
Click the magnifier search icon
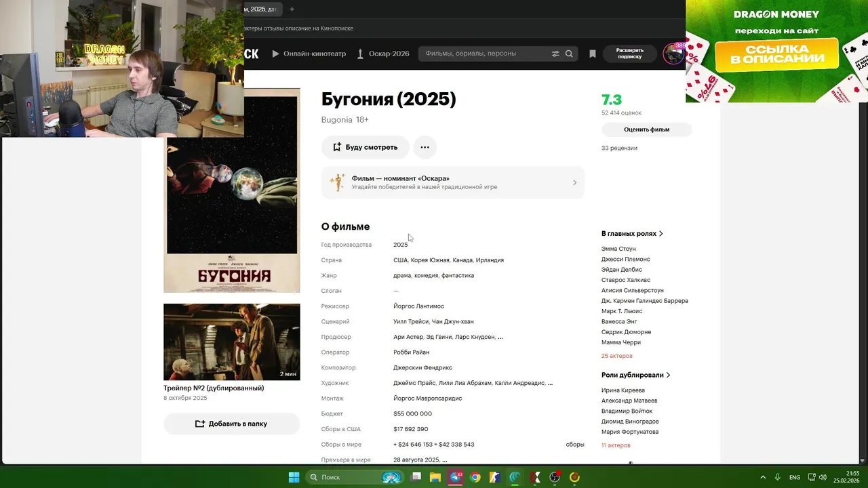(569, 54)
